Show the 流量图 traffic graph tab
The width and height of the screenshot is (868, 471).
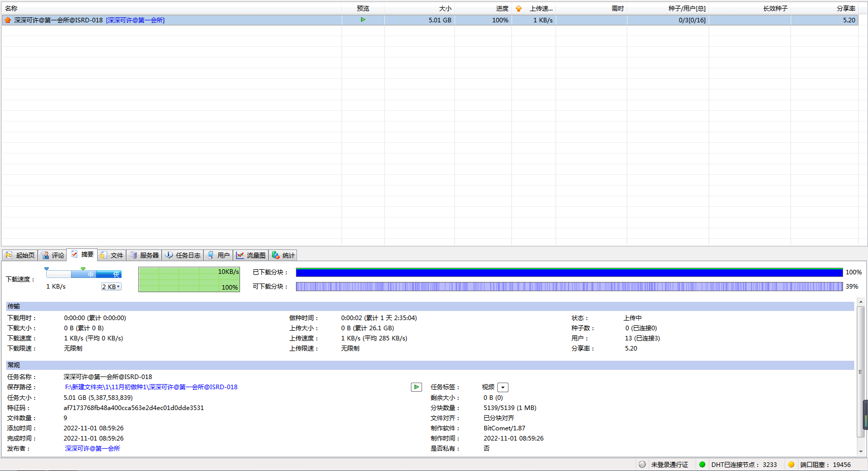[x=251, y=255]
